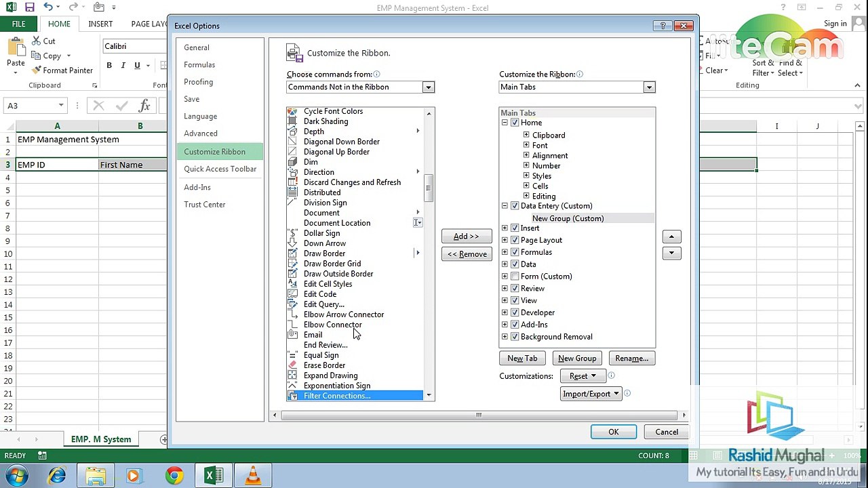Collapse the Home tab node
The image size is (868, 488).
pos(505,123)
